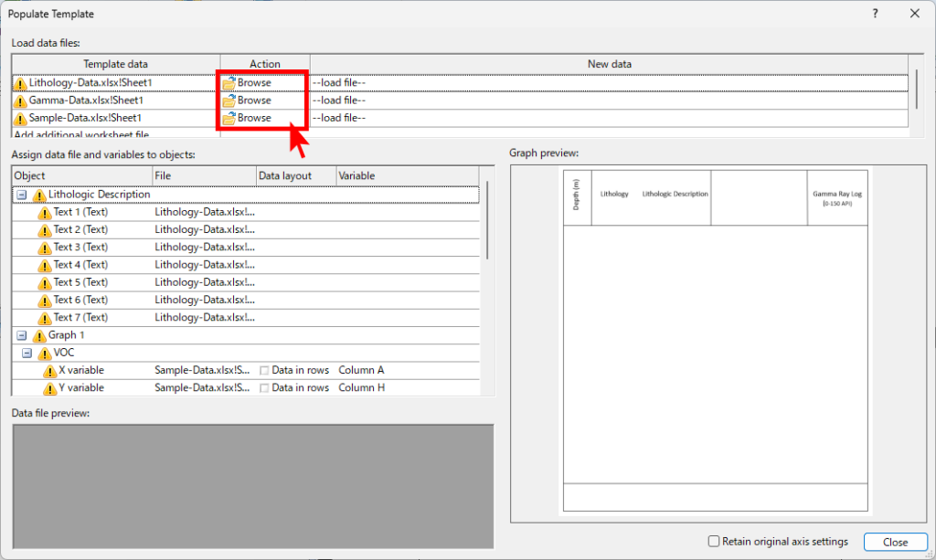Select Text 4 (Text) tree item
Screen dimensions: 936x560
pos(80,265)
